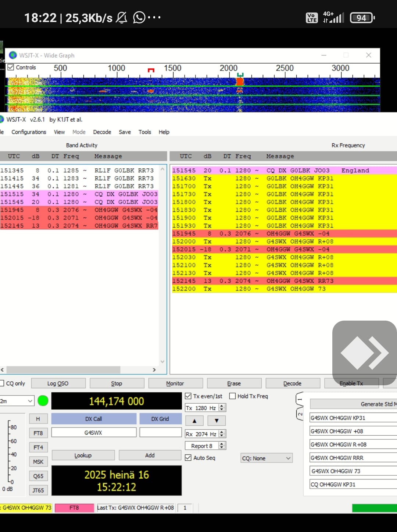Open the Help menu
Image resolution: width=397 pixels, height=532 pixels.
164,132
